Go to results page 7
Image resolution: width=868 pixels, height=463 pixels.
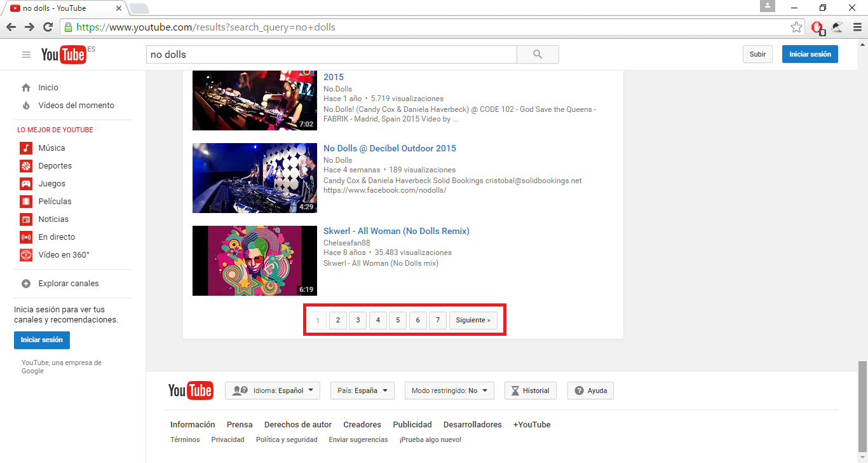[438, 321]
